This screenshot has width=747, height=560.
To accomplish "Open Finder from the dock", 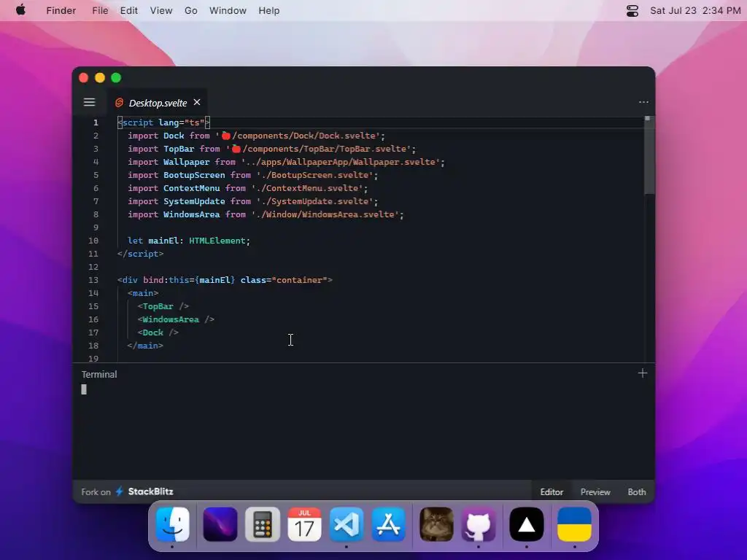I will pos(172,525).
